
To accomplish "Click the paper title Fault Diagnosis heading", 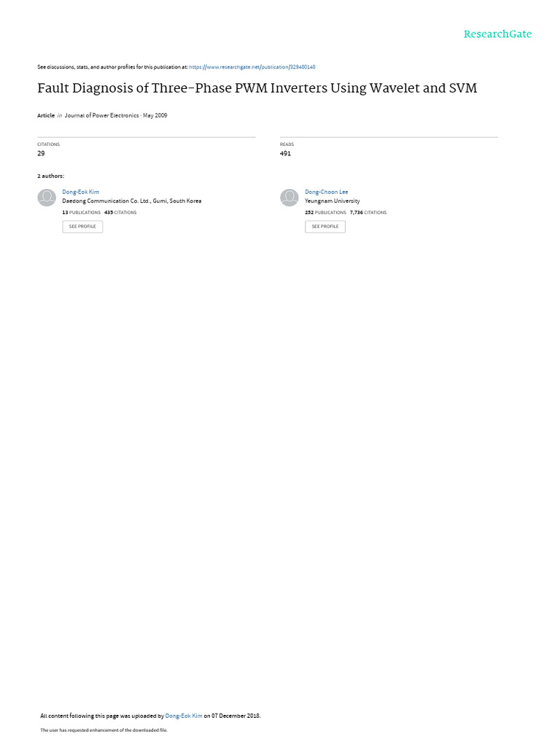I will (257, 88).
